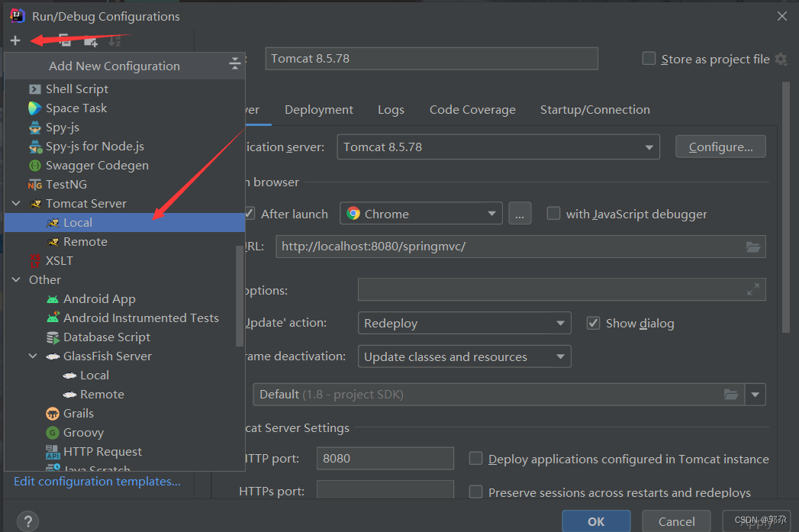
Task: Check Deploy applications configured in Tomcat instance
Action: [x=475, y=458]
